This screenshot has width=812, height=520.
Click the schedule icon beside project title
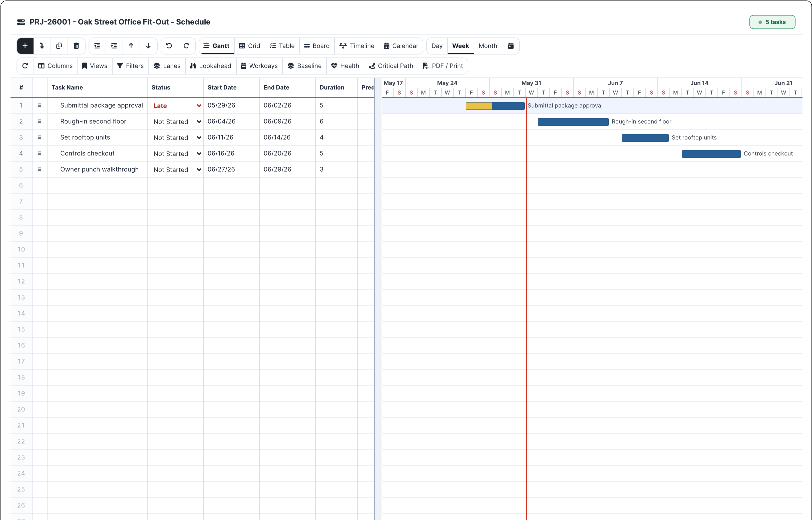(x=21, y=22)
